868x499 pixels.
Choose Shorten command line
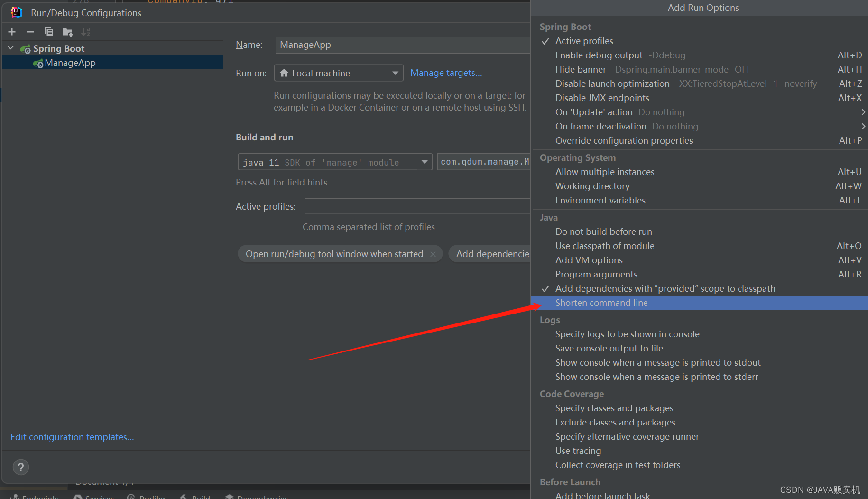coord(699,303)
